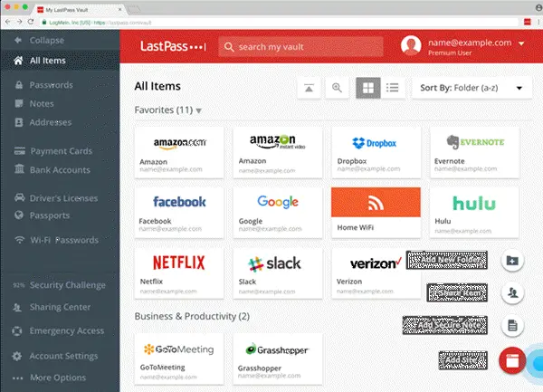Click the red Add Site button

tap(512, 361)
